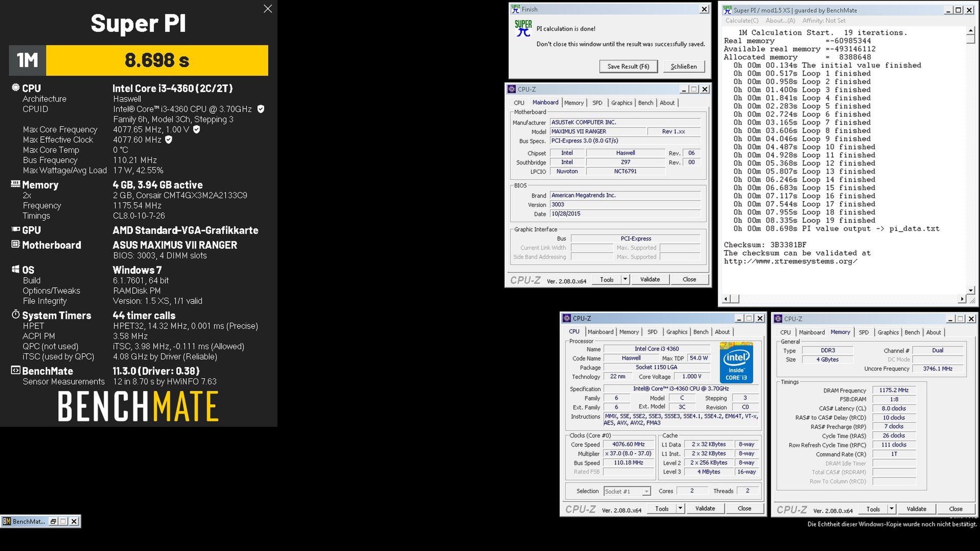Screen dimensions: 980x551
Task: Open Graphics tab in CPU-Z Mainboard window
Action: click(x=621, y=103)
